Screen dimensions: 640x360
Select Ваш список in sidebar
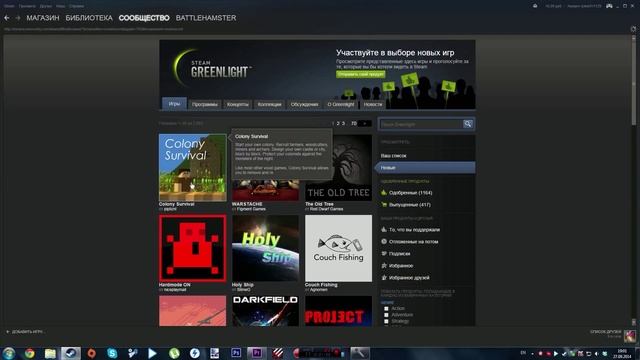click(393, 156)
